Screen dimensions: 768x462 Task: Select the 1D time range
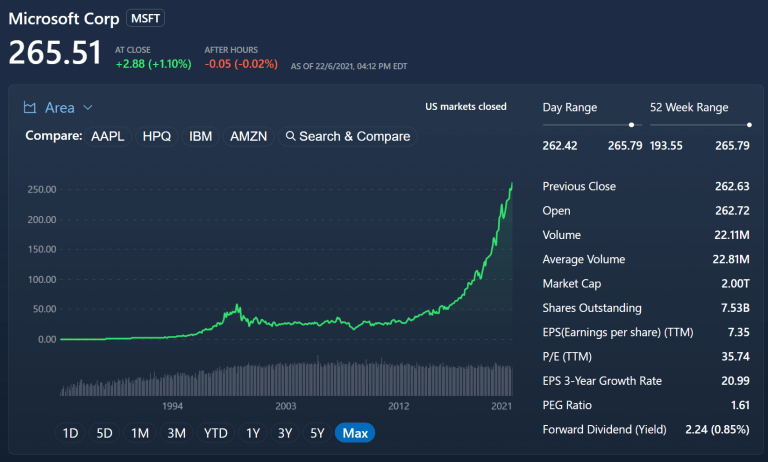tap(70, 433)
